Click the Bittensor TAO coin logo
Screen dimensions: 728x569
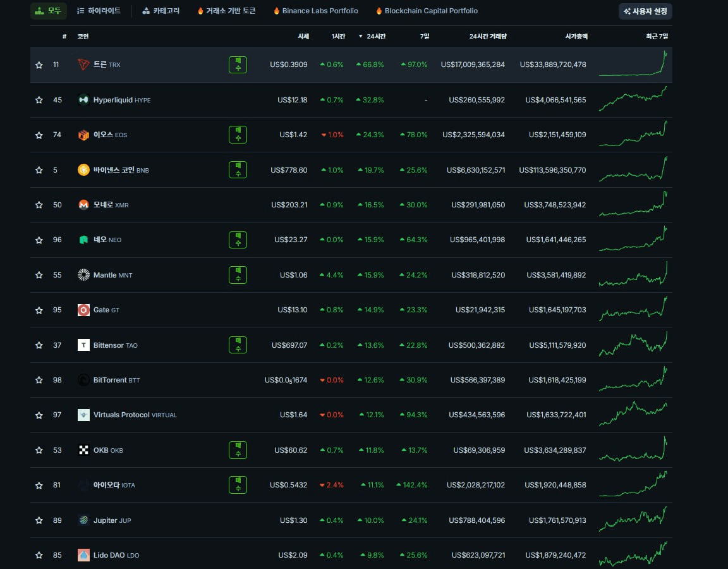[83, 345]
